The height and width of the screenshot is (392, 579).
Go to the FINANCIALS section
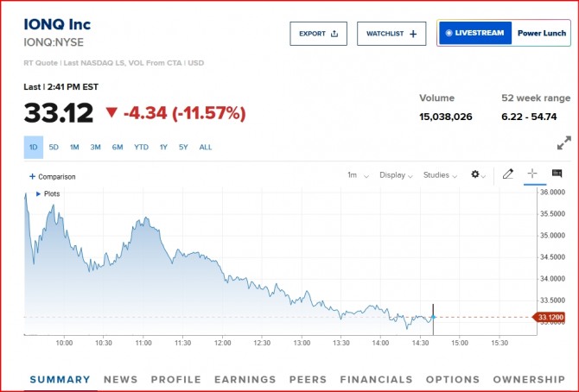click(x=376, y=379)
